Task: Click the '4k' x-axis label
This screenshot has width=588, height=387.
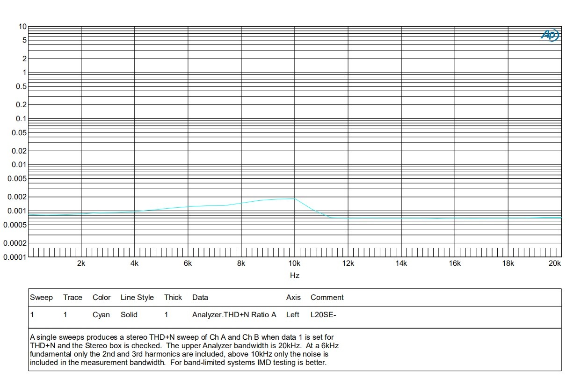Action: [x=135, y=263]
